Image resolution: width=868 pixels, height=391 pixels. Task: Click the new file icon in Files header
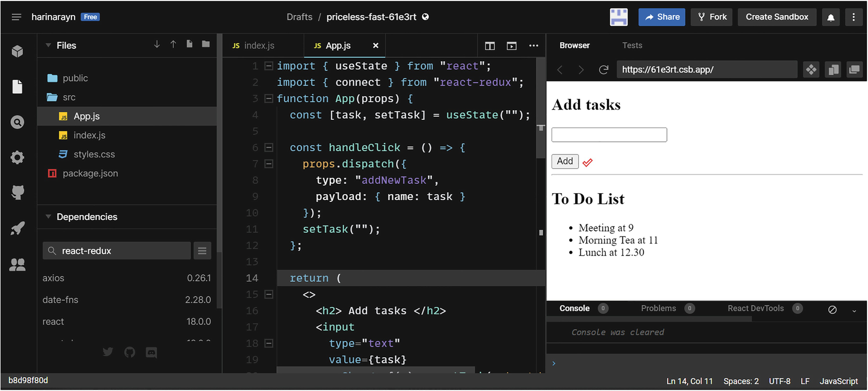(189, 44)
